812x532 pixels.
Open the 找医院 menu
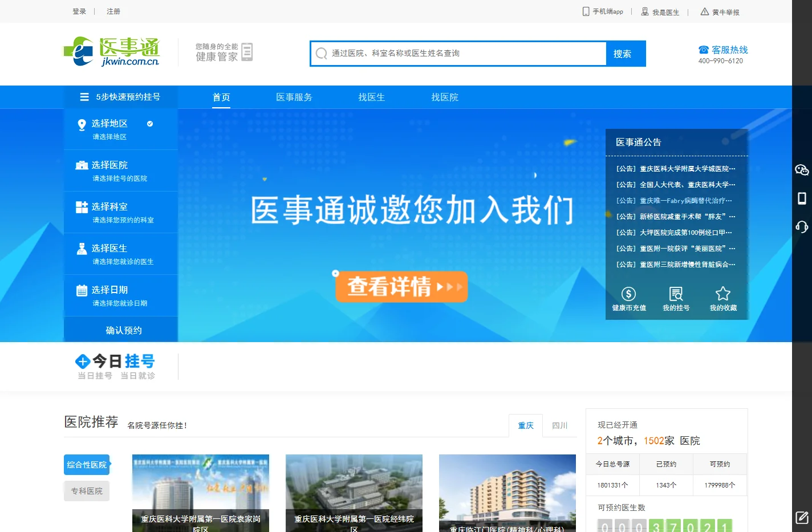click(445, 98)
